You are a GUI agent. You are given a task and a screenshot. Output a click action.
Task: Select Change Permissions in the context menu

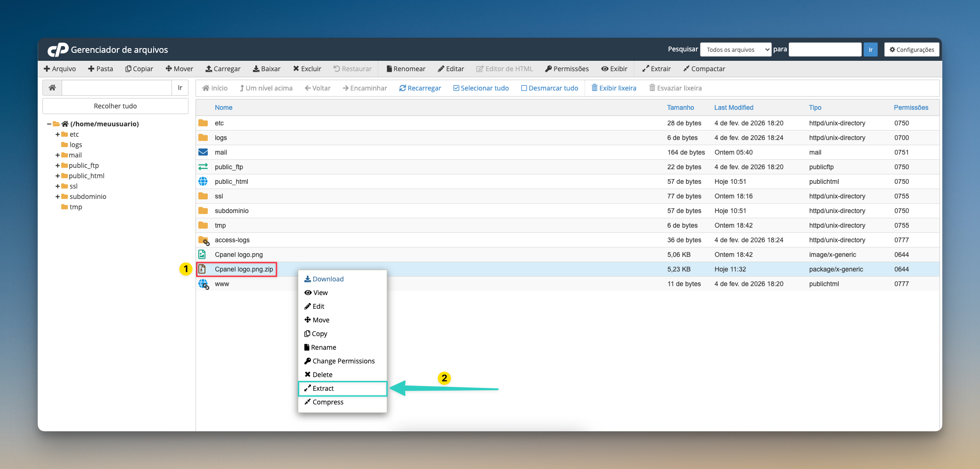(x=343, y=361)
